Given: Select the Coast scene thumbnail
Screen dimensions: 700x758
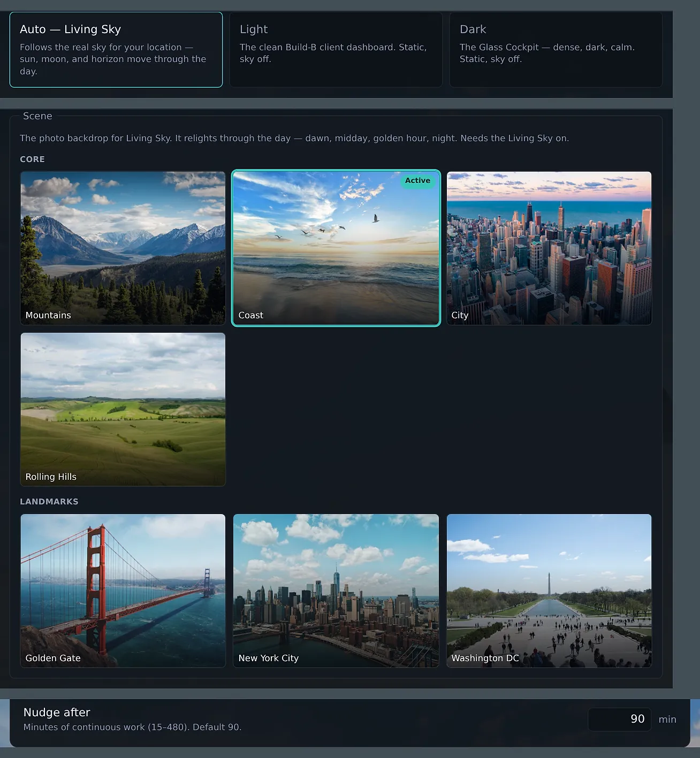Looking at the screenshot, I should (x=336, y=248).
